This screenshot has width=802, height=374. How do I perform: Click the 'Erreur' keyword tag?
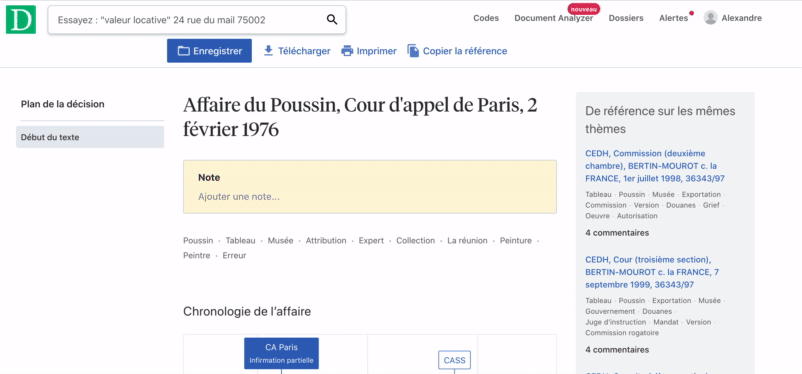coord(234,255)
